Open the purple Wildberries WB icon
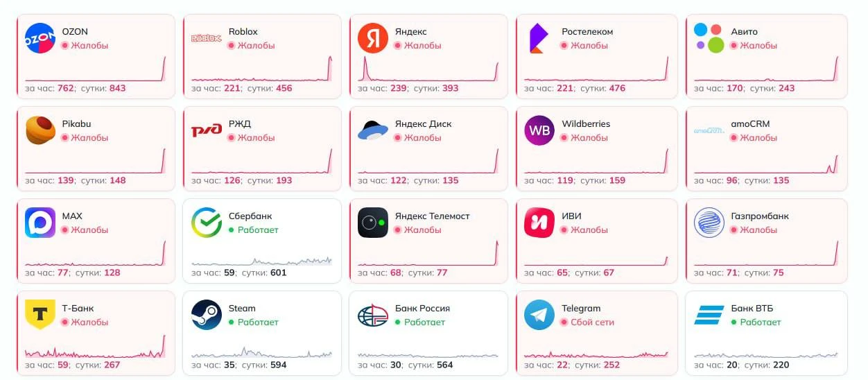The image size is (868, 380). tap(539, 130)
